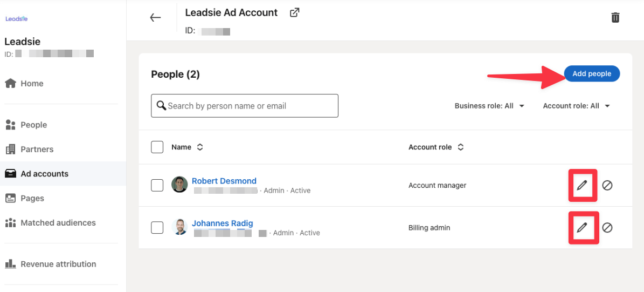Screen dimensions: 644x292
Task: Edit Johannes Radig's role with pencil icon
Action: click(x=582, y=227)
